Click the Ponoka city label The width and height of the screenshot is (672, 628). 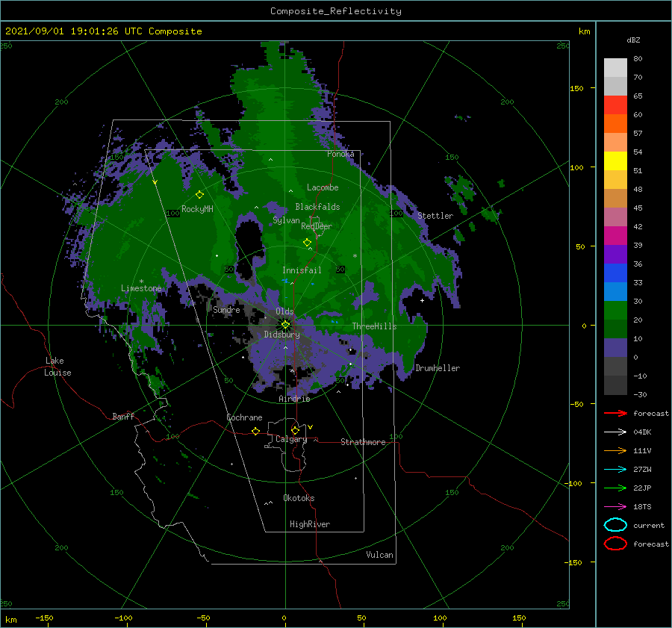coord(340,154)
